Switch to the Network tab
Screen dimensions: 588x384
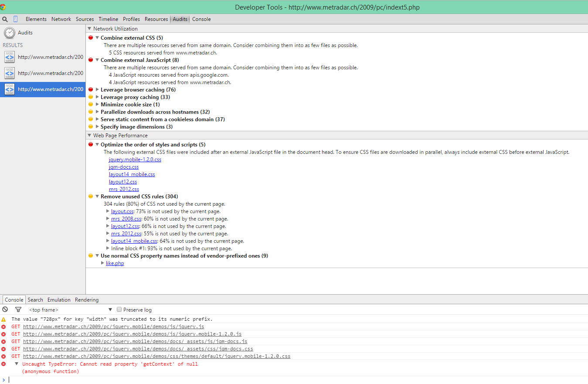[61, 19]
